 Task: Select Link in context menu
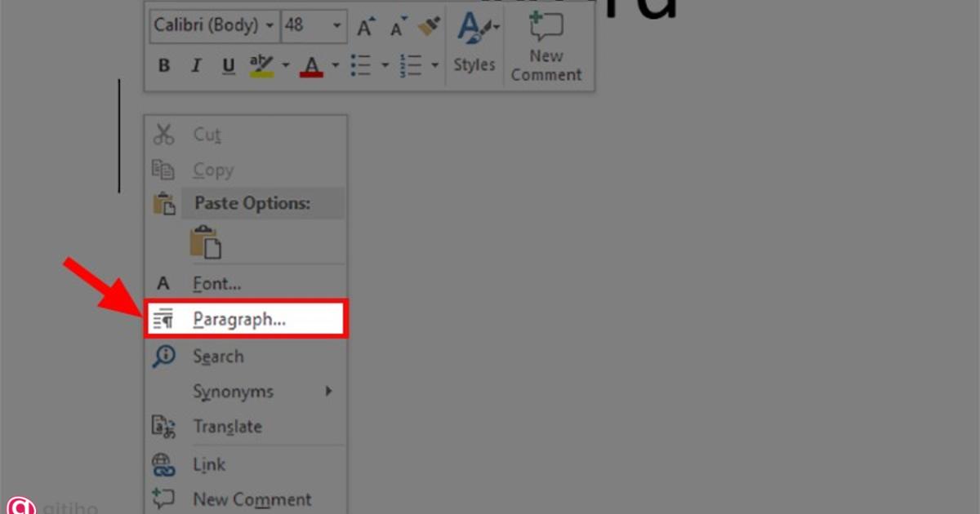click(246, 465)
